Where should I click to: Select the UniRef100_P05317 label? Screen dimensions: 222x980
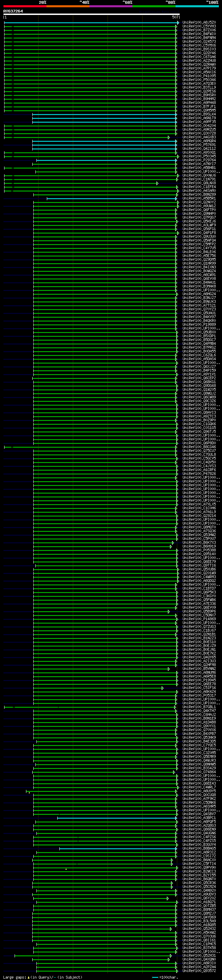[x=199, y=695]
